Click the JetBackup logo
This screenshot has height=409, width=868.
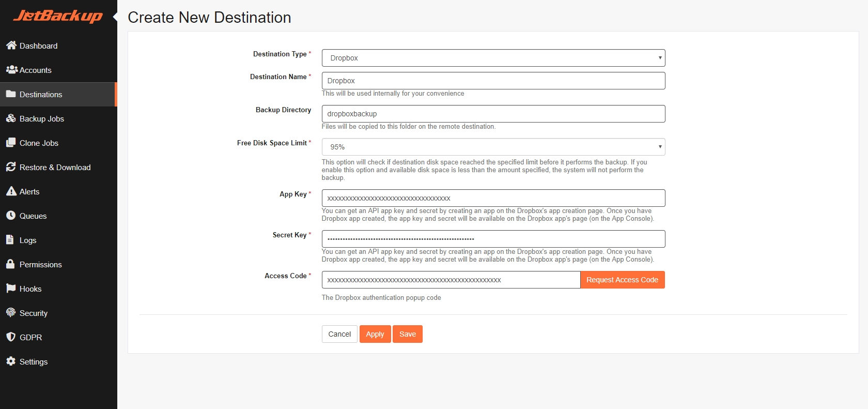(58, 16)
